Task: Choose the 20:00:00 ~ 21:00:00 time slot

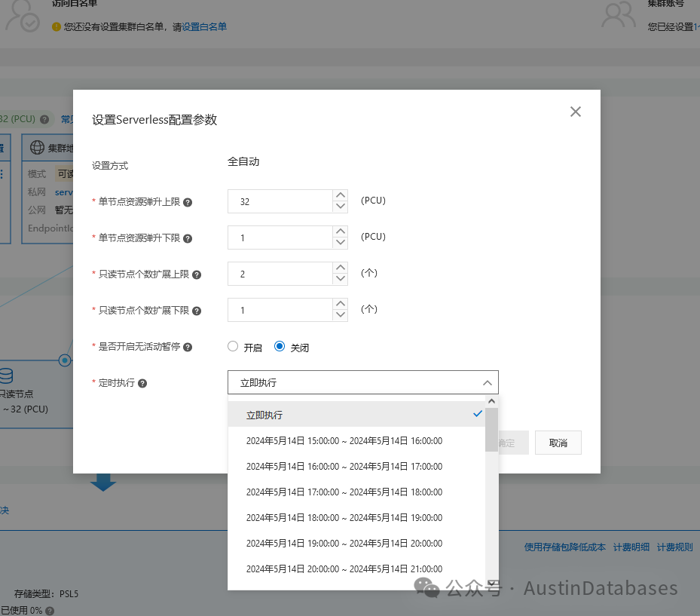Action: [356, 568]
